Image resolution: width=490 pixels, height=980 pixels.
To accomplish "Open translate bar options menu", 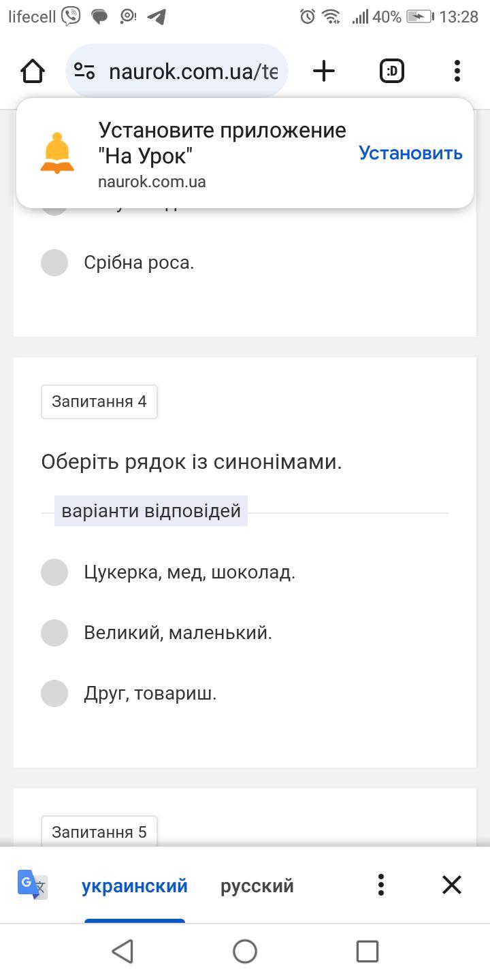I will [381, 885].
